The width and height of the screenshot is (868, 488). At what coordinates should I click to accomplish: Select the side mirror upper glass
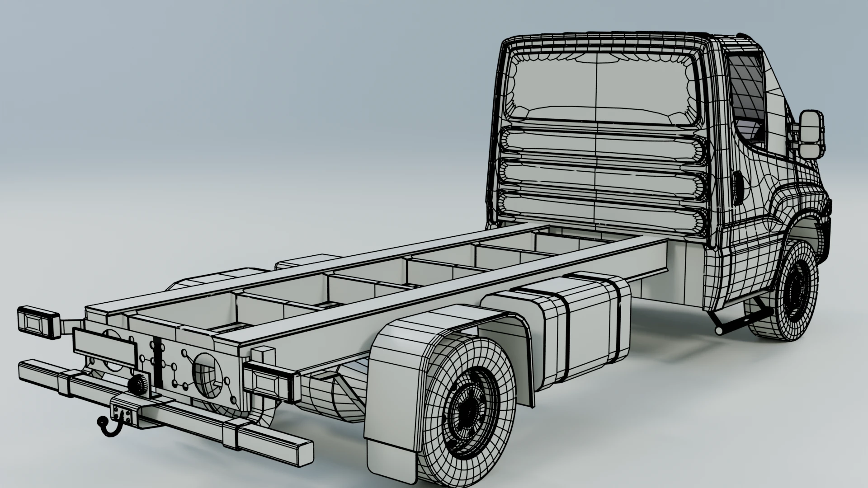[811, 127]
